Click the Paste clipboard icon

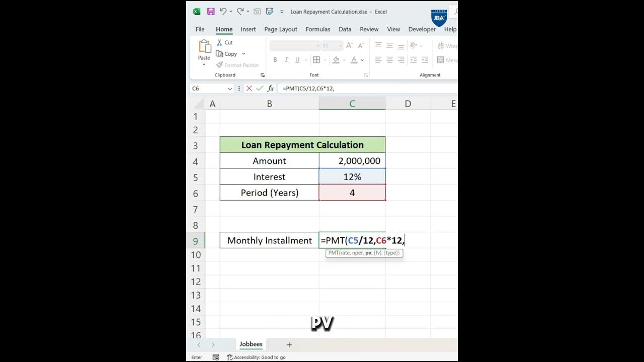[204, 46]
